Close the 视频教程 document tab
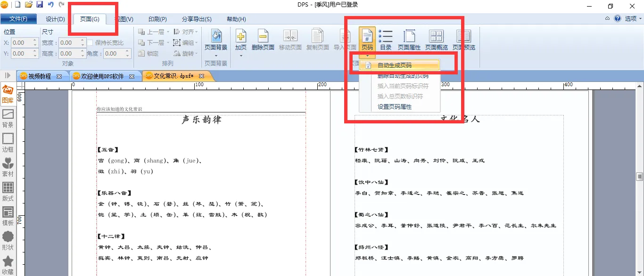 click(59, 76)
